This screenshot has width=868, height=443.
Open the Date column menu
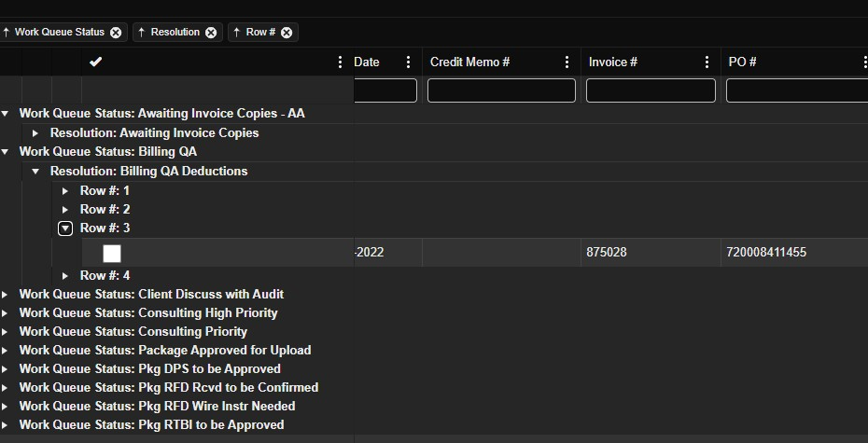(408, 62)
